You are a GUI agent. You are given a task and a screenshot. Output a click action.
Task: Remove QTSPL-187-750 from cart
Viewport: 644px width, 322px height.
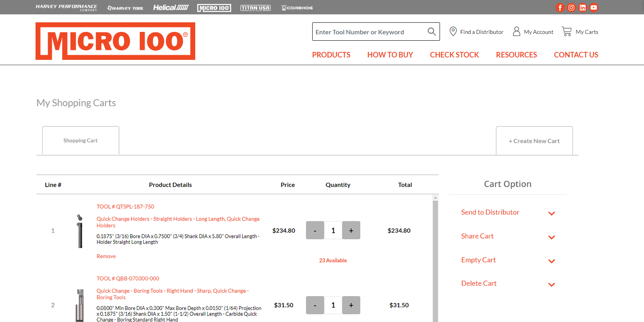tap(106, 256)
